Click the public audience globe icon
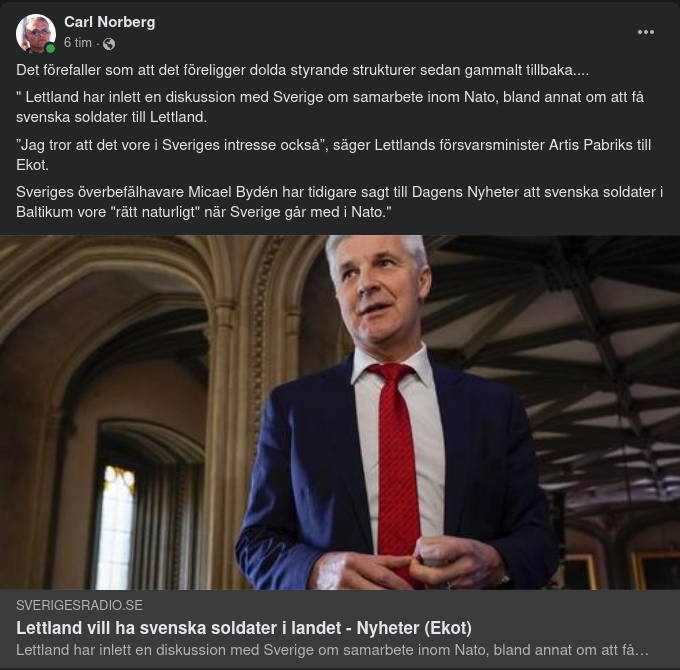680x670 pixels. [109, 44]
